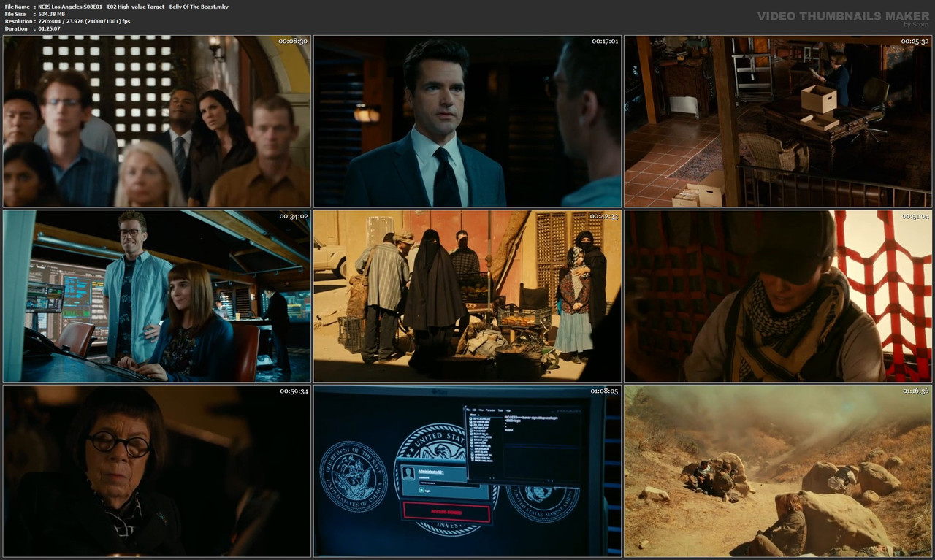Image resolution: width=935 pixels, height=560 pixels.
Task: Open the 00:25:32 office scene thumbnail
Action: pos(777,122)
